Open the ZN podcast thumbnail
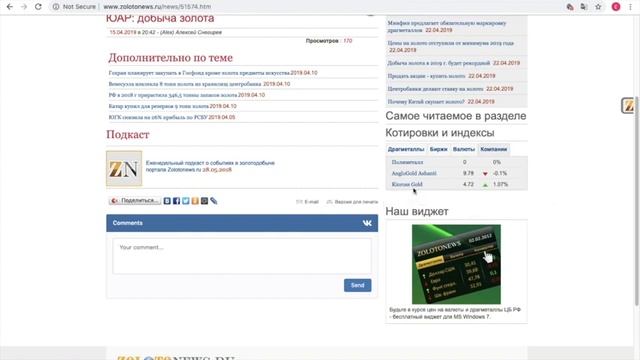The width and height of the screenshot is (640, 360). pos(124,168)
